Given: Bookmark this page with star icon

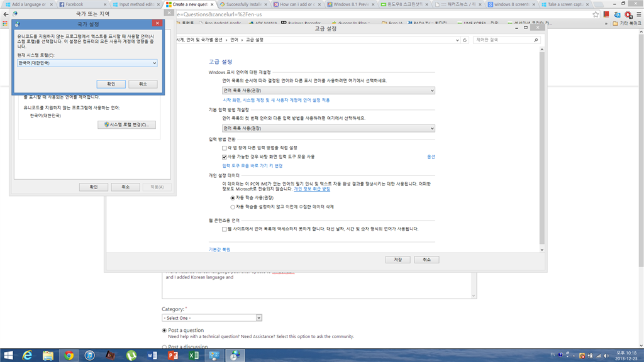Looking at the screenshot, I should [x=596, y=14].
